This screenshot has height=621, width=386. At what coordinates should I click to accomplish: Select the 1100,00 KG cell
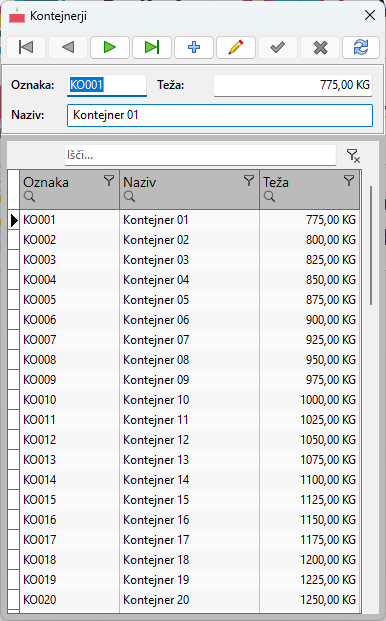click(310, 480)
